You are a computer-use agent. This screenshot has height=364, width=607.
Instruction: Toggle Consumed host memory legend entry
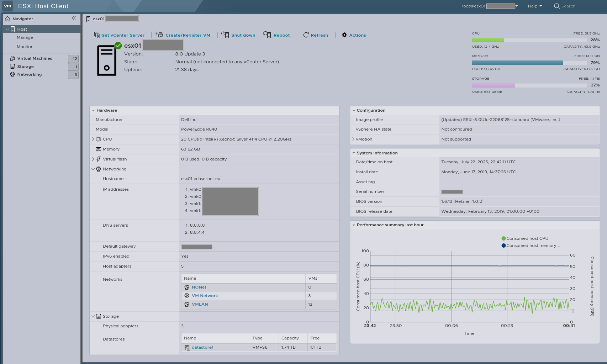pyautogui.click(x=531, y=246)
